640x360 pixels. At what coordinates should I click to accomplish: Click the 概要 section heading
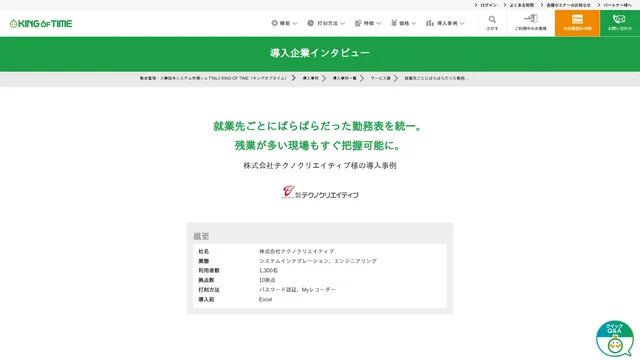(201, 236)
